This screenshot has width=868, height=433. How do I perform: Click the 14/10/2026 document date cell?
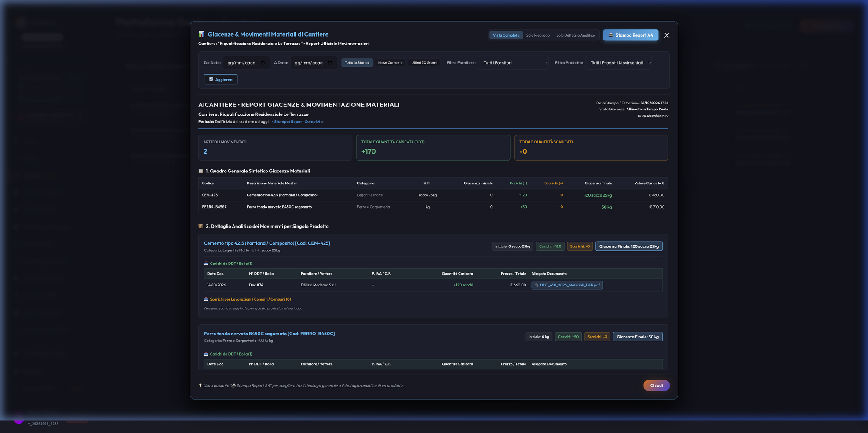[216, 285]
